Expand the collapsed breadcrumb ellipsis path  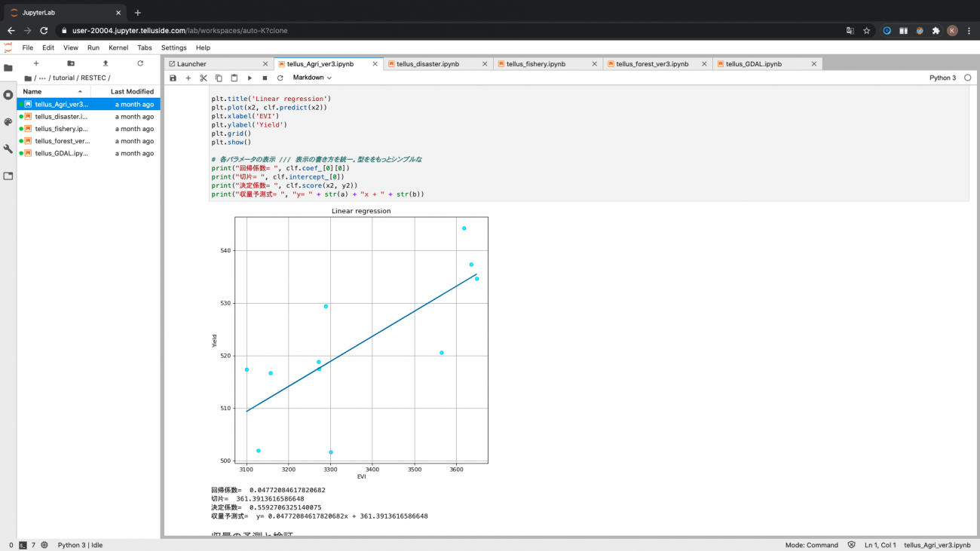(43, 78)
